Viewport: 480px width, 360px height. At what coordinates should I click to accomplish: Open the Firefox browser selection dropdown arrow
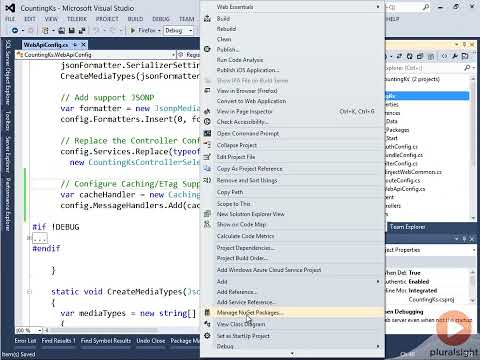coord(159,31)
